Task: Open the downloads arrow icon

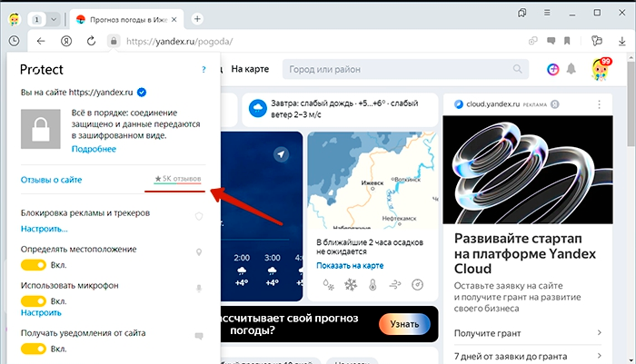Action: point(621,41)
